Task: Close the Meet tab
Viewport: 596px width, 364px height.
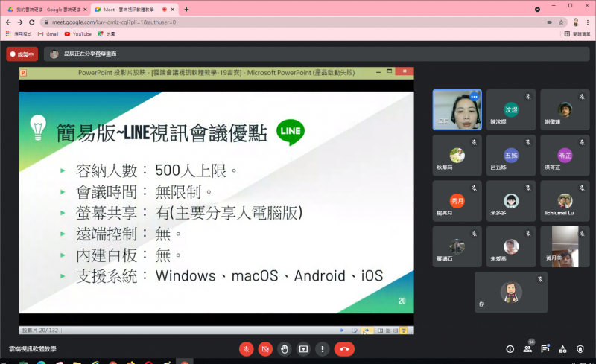Action: coord(173,10)
